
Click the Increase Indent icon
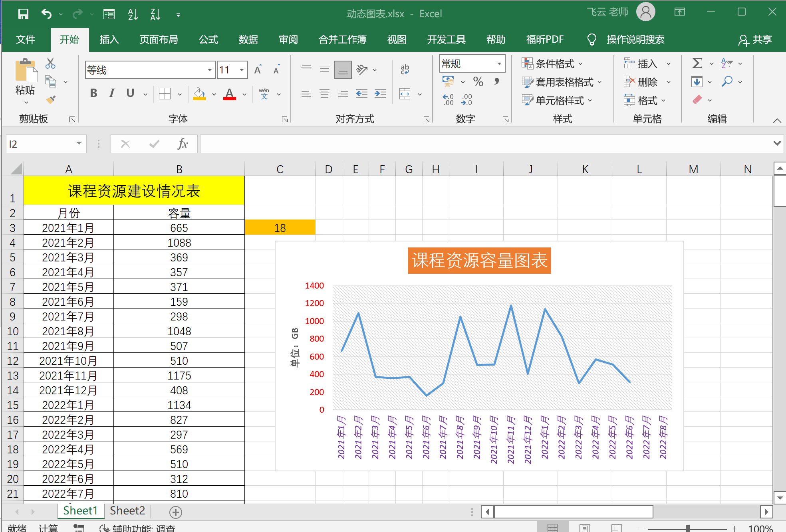(x=380, y=94)
